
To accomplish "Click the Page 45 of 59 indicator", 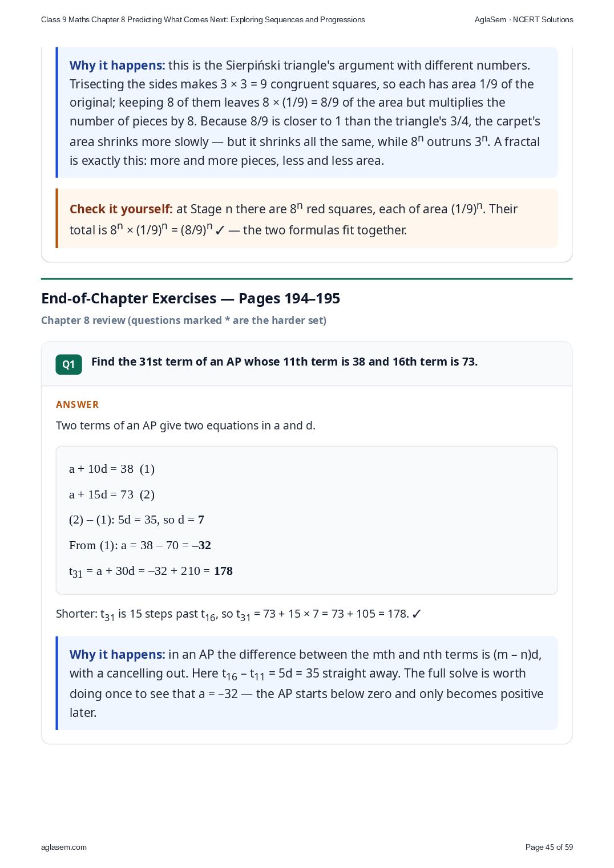I will coord(549,847).
